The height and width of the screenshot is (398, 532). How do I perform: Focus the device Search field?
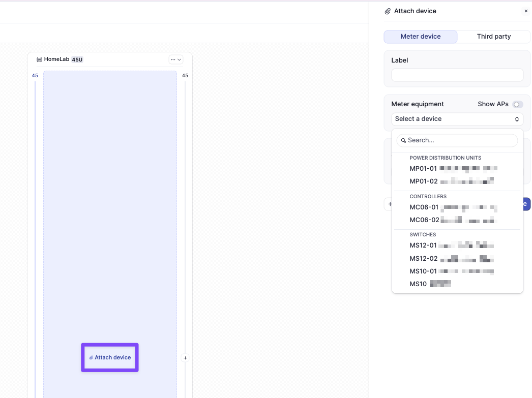pos(460,140)
